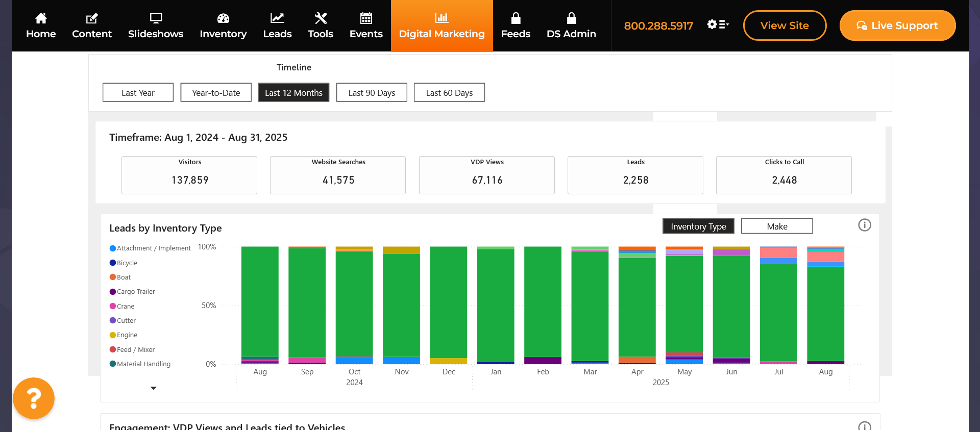The width and height of the screenshot is (980, 432).
Task: Click the Website Searches 41,575 card
Action: click(338, 175)
